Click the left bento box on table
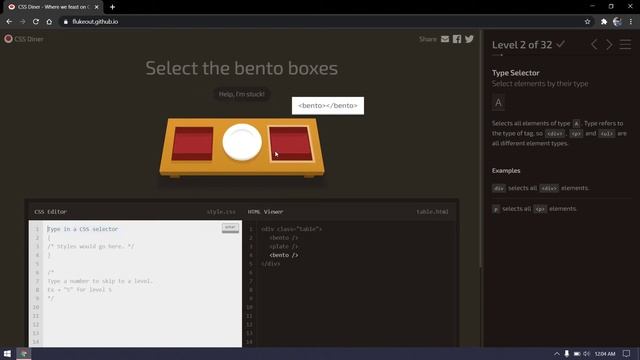 [192, 143]
